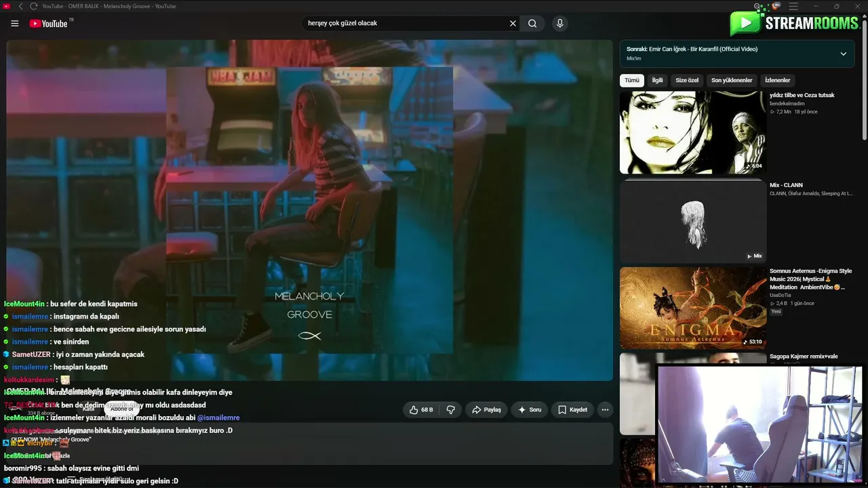868x488 pixels.
Task: Reload the page
Action: 34,6
